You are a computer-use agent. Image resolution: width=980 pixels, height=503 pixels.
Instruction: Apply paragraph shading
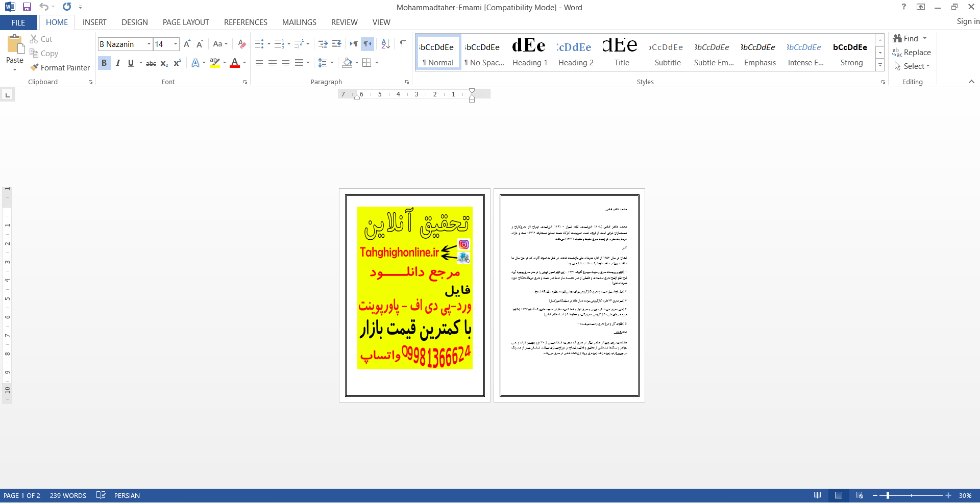click(x=347, y=63)
